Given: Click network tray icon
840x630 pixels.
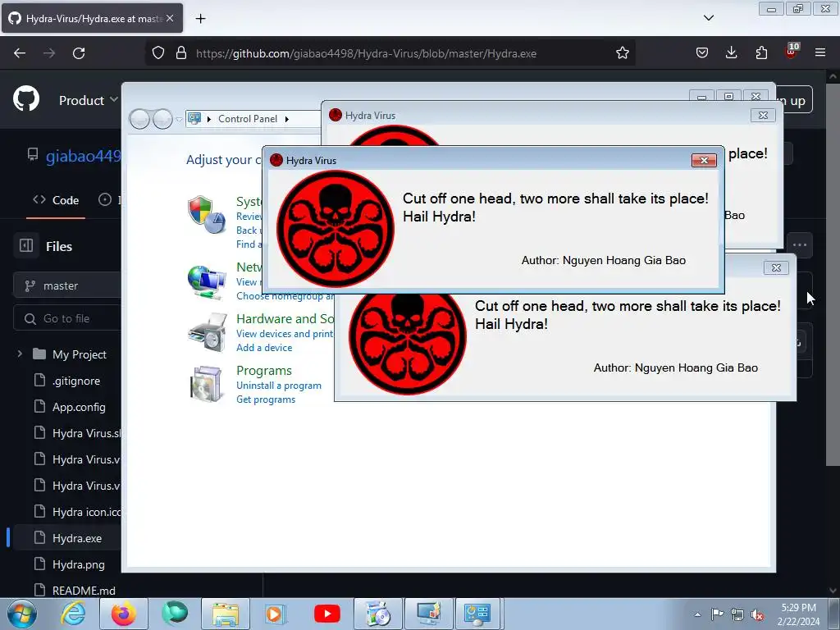Looking at the screenshot, I should point(737,614).
